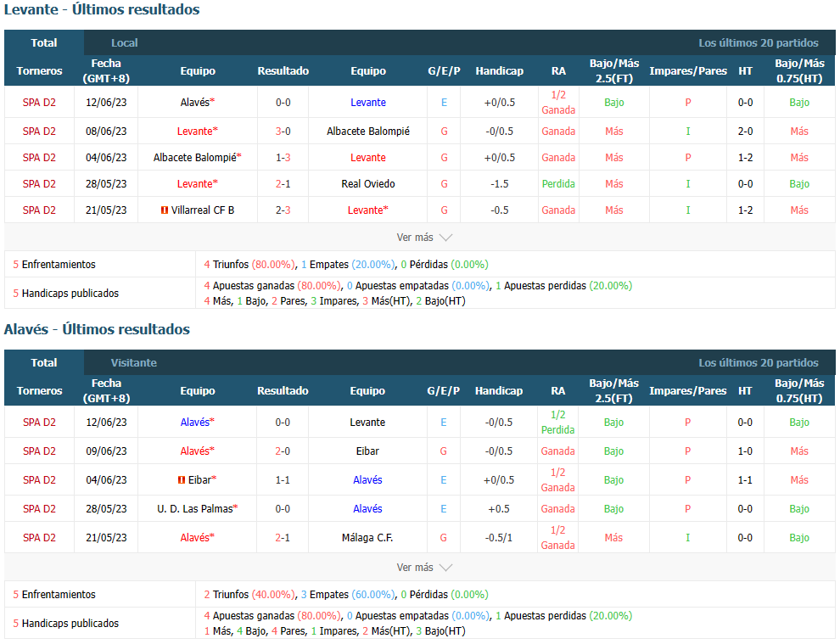Click the 2-0 result Alavés vs Eibar

(x=283, y=451)
